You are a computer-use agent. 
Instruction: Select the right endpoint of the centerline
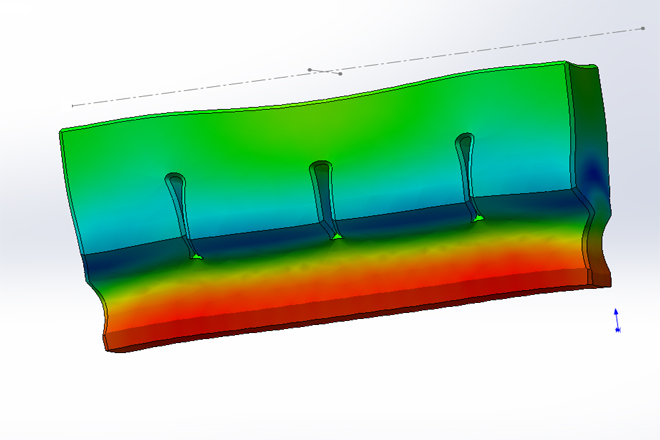(642, 29)
